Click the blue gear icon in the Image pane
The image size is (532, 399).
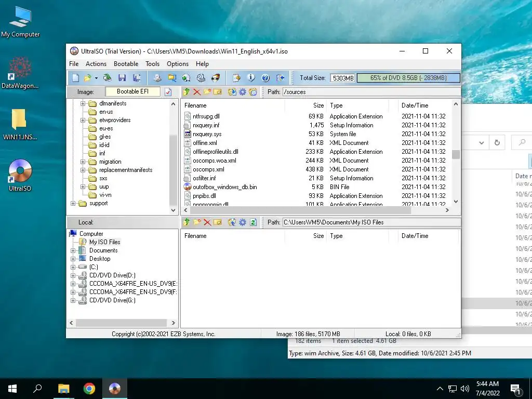(x=242, y=91)
